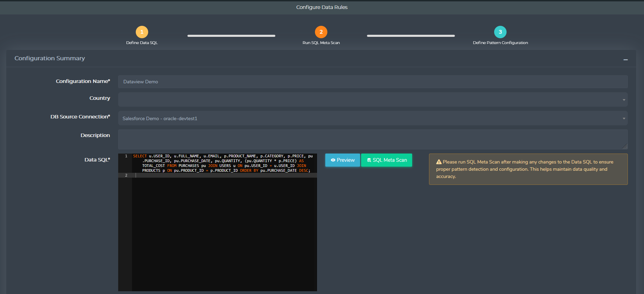The height and width of the screenshot is (294, 644).
Task: Click the Run SQL Meta Scan step label
Action: click(x=321, y=43)
